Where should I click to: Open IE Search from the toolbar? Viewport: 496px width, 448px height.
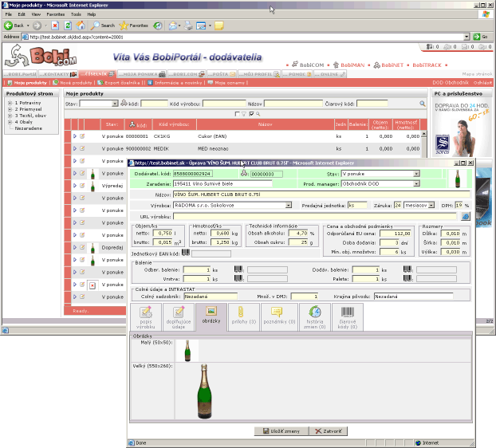(103, 26)
